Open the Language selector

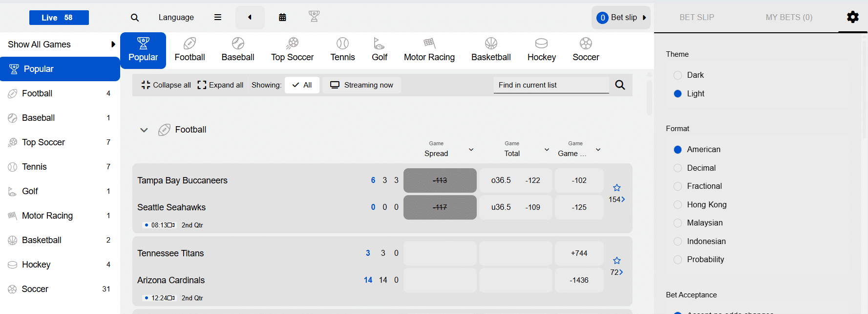pyautogui.click(x=176, y=18)
